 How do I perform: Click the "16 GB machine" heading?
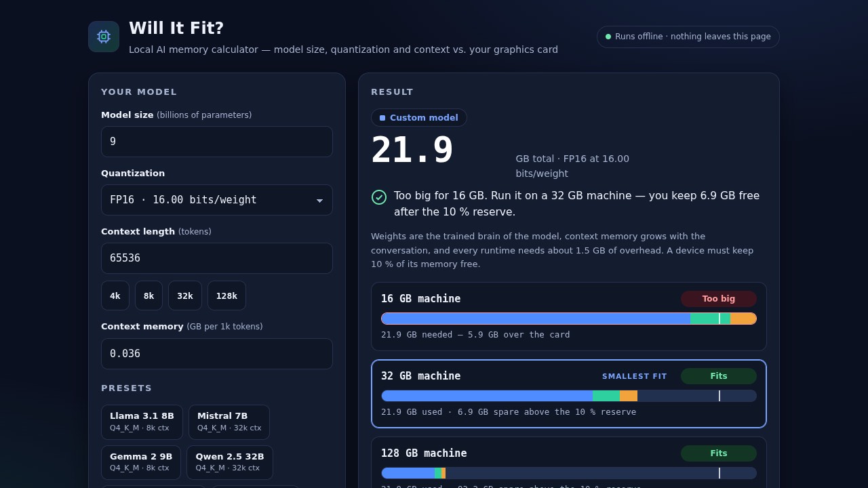click(x=420, y=299)
